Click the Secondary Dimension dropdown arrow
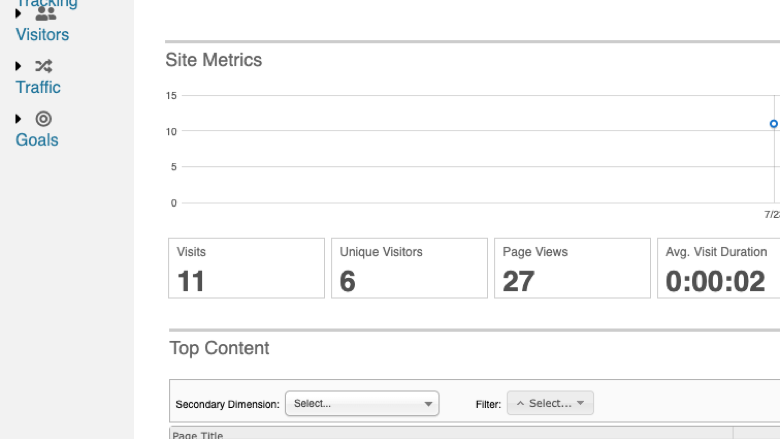The image size is (780, 439). coord(428,404)
